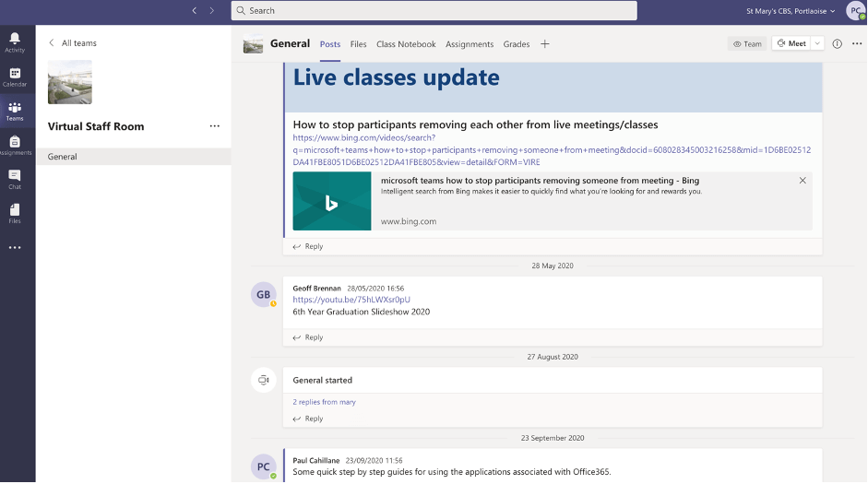Open the bing.com videos search link
This screenshot has width=868, height=484.
pyautogui.click(x=552, y=150)
